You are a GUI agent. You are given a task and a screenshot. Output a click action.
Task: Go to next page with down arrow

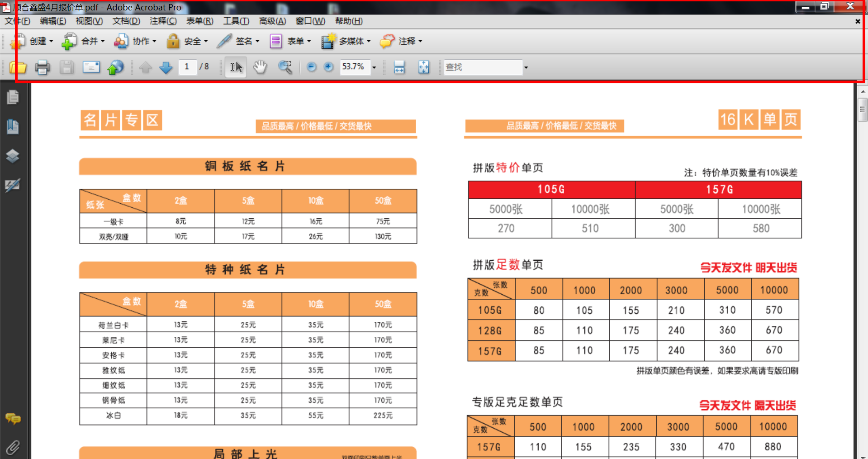click(166, 67)
